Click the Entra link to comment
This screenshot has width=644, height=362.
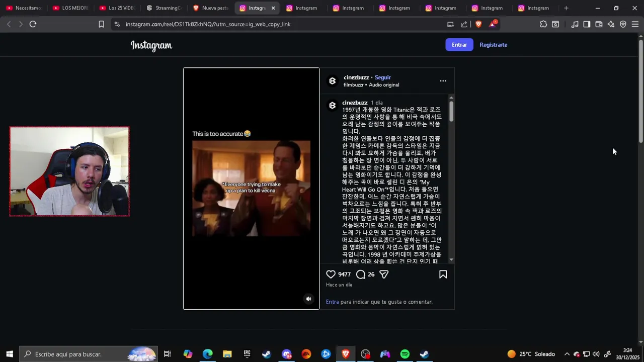[x=332, y=302]
